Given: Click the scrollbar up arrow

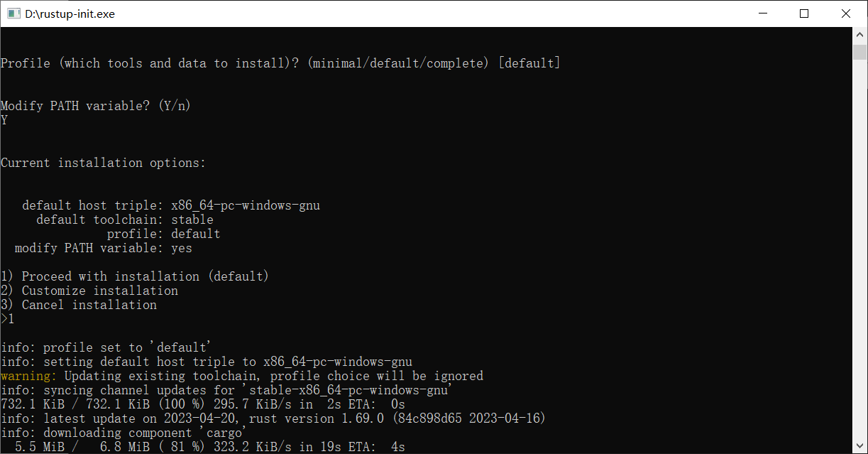Looking at the screenshot, I should point(859,33).
